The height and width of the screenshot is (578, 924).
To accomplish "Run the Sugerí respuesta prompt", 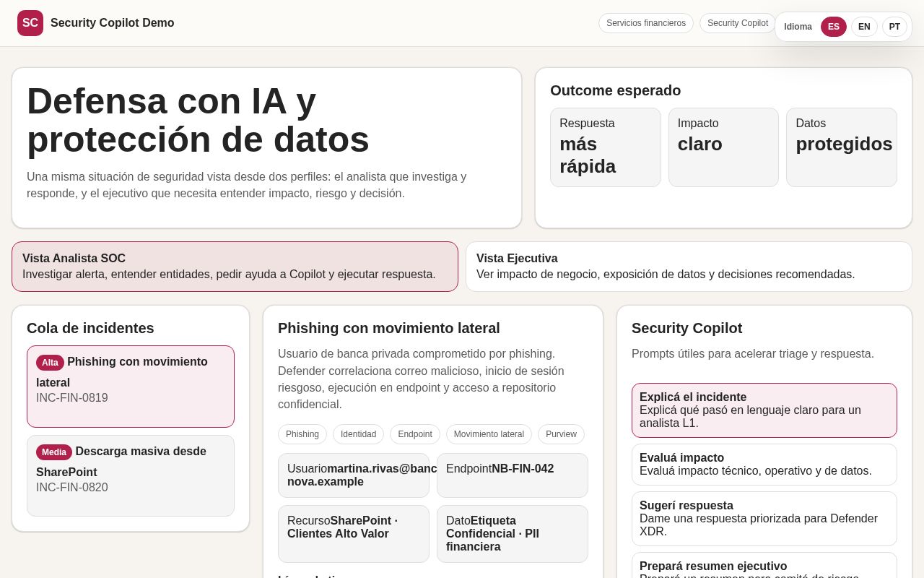I will tap(764, 519).
